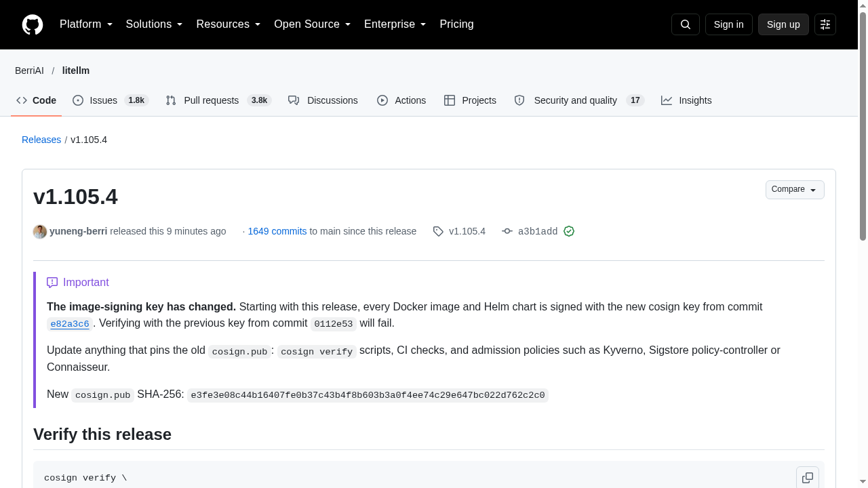Open yuneng-berri's avatar image
Image resolution: width=868 pixels, height=488 pixels.
tap(40, 231)
